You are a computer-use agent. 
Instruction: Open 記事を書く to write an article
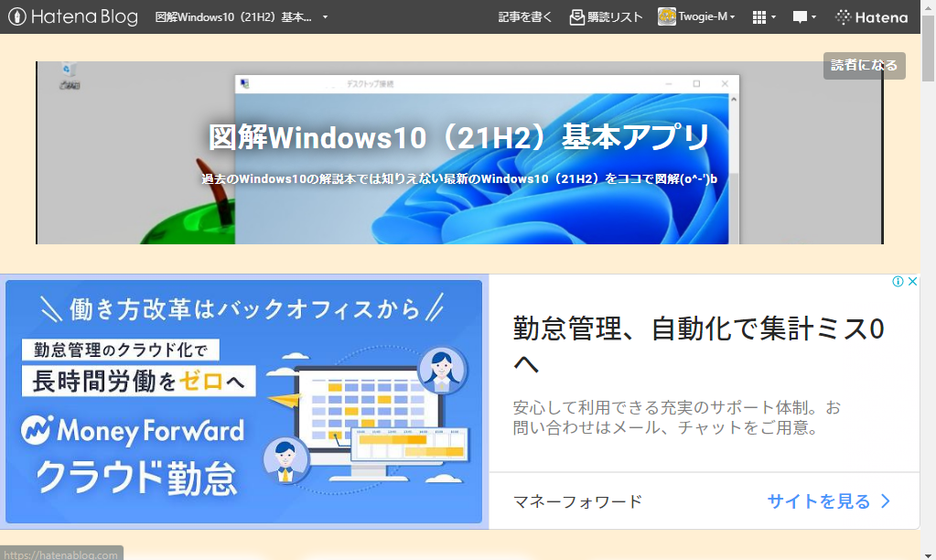click(x=524, y=16)
